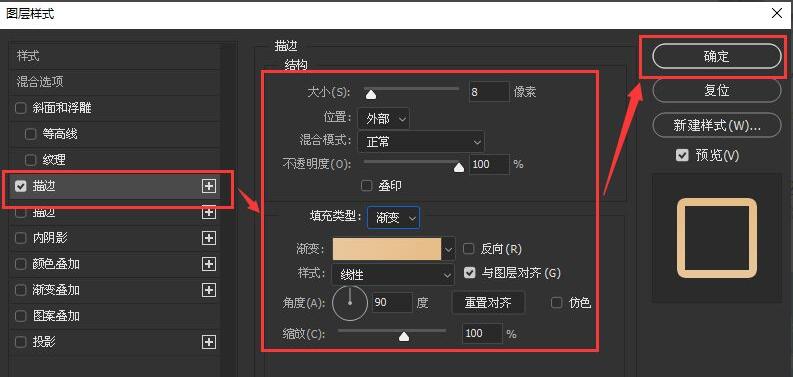Click the 大小(S) slider handle
793x377 pixels.
(x=371, y=94)
